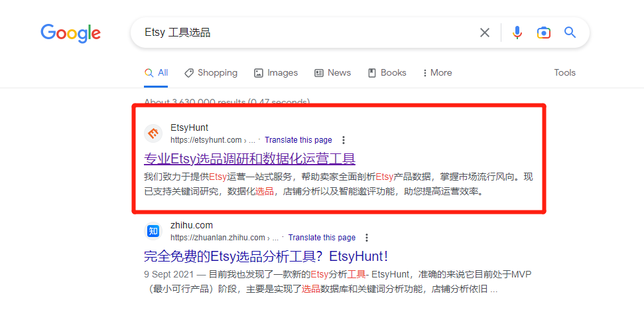Click the zhihu.com site name
This screenshot has height=316, width=644.
point(192,225)
